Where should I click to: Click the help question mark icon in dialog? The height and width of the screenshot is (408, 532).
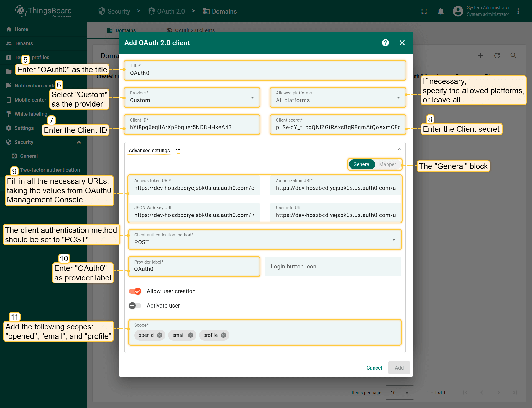(x=385, y=43)
